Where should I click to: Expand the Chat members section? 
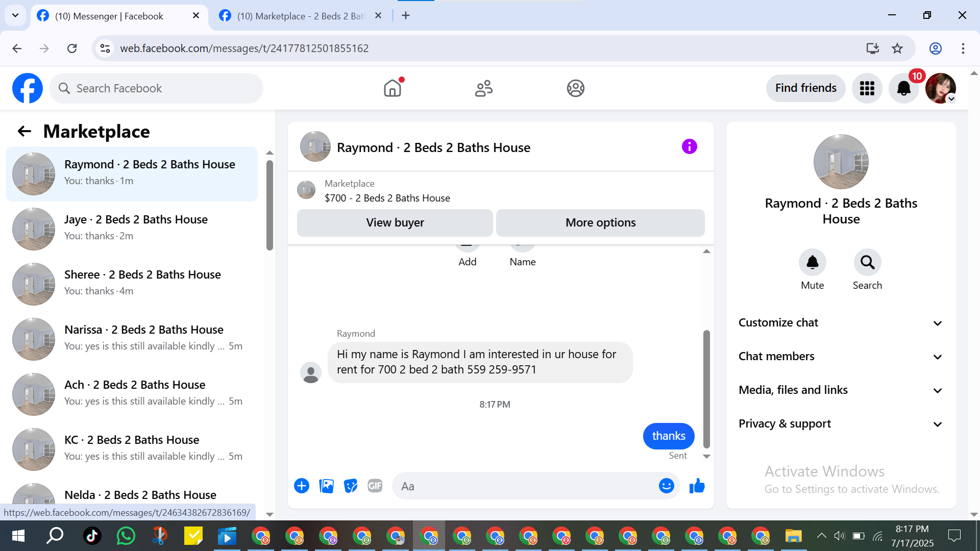[x=841, y=357]
